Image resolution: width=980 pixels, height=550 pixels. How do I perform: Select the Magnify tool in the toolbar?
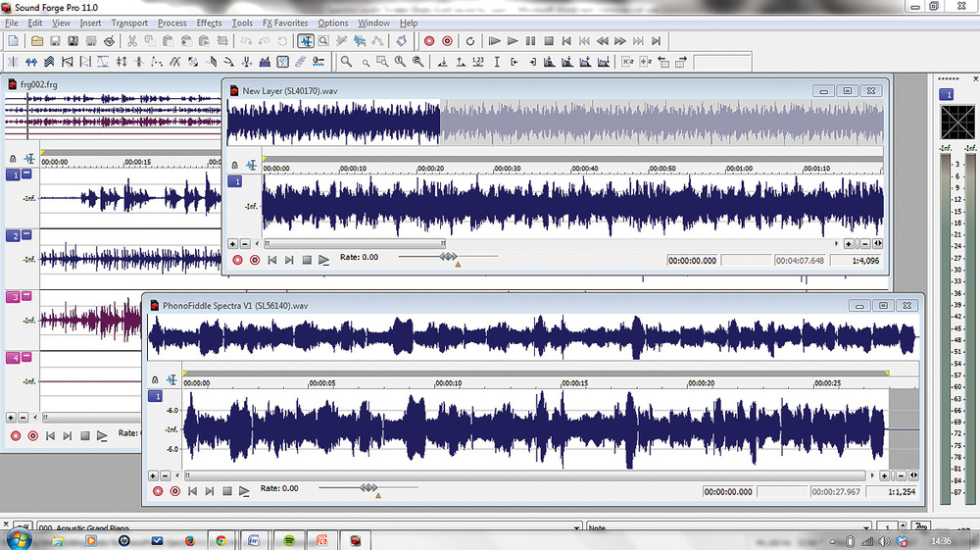coord(323,41)
